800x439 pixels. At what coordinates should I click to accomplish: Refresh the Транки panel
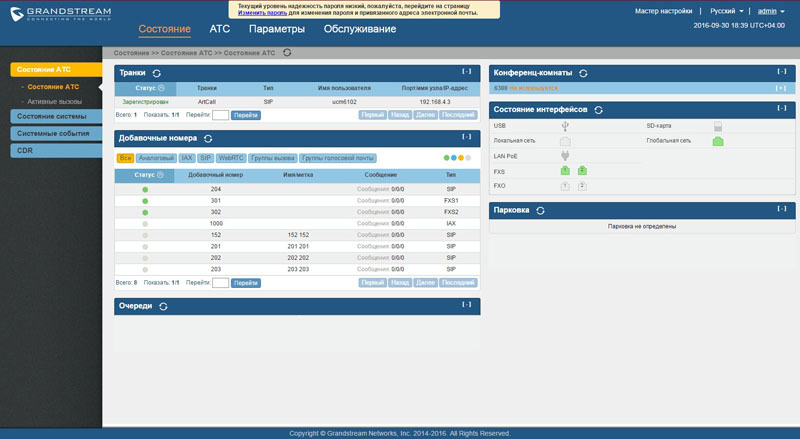(157, 74)
